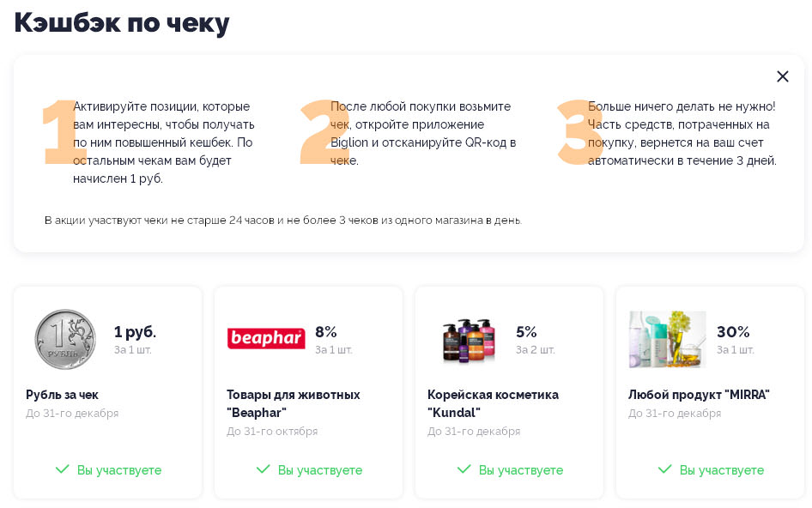812x508 pixels.
Task: Click the ruble coin image
Action: 65,339
